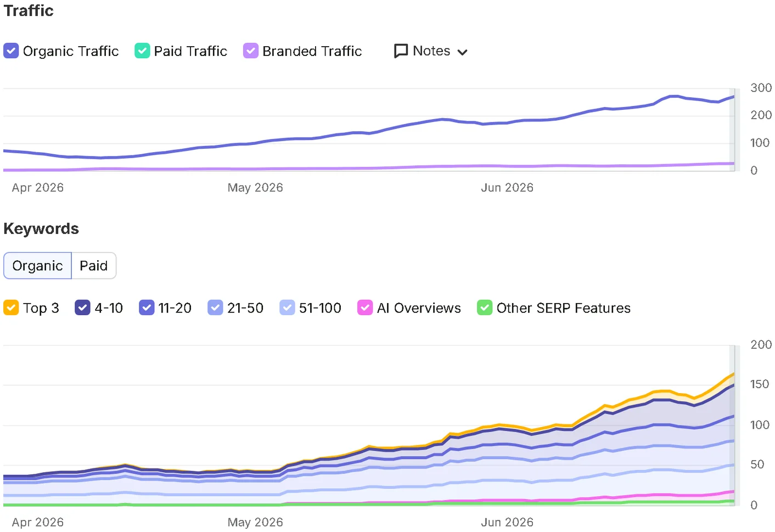The image size is (775, 532).
Task: Click the May 2026 label under Traffic chart
Action: pos(255,188)
